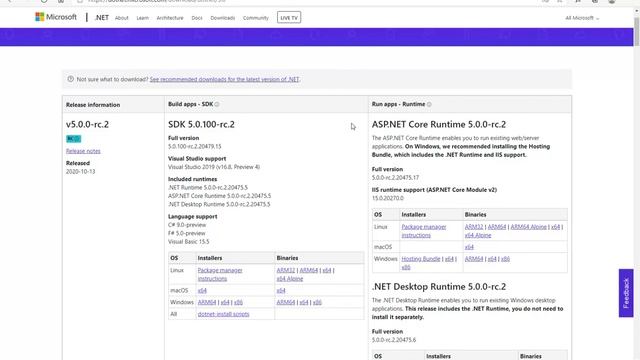This screenshot has width=640, height=360.
Task: Click the LIVE TV button
Action: pos(289,18)
